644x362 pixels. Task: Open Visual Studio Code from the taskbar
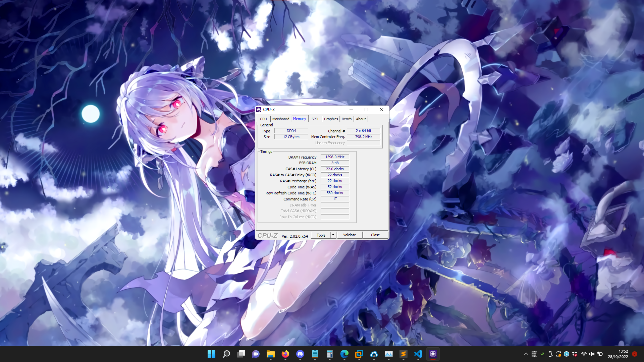coord(418,354)
